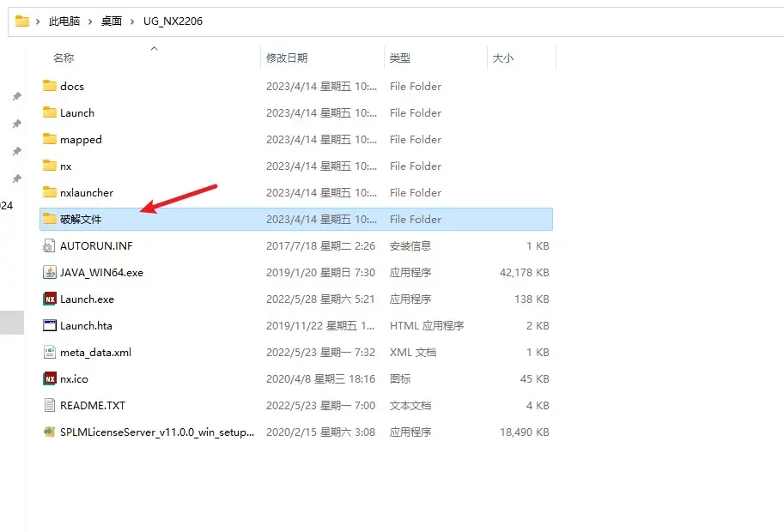Select the Launch.exe file name
Image resolution: width=784 pixels, height=532 pixels.
(87, 299)
